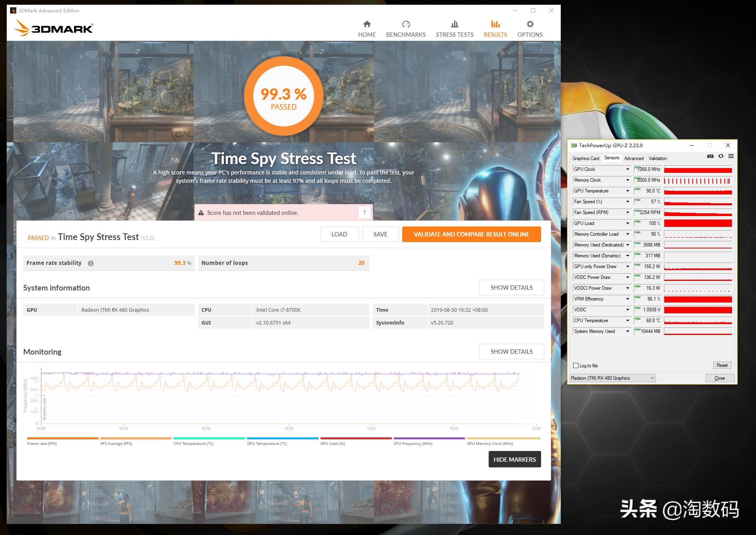
Task: Click the GPU Temperature 90.0 °C value
Action: click(x=648, y=191)
